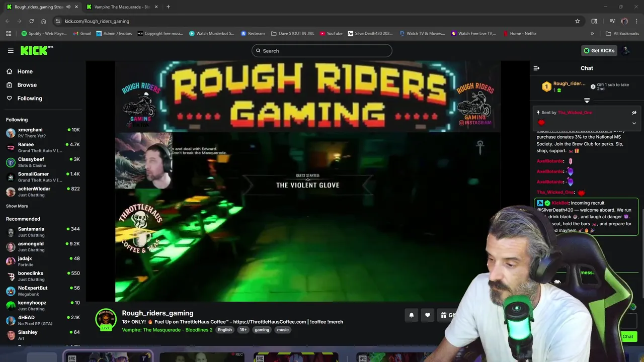This screenshot has height=362, width=644.
Task: Expand Show More followed channels
Action: coord(17,206)
